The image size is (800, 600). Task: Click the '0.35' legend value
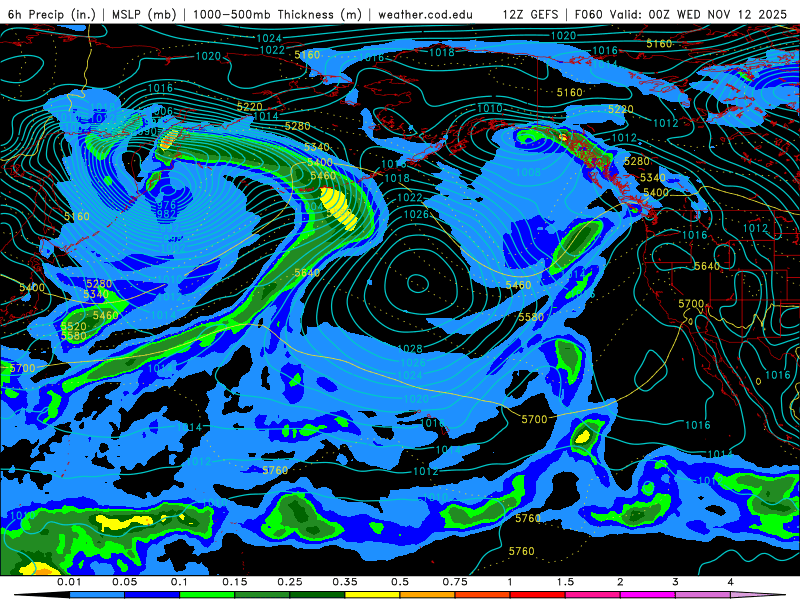(x=345, y=582)
